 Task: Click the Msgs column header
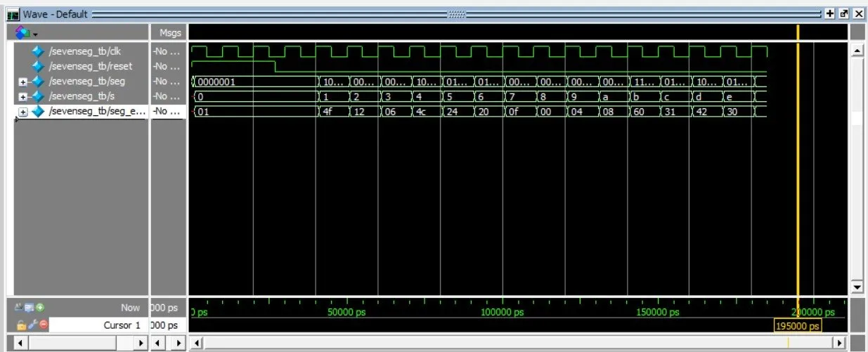click(x=170, y=33)
